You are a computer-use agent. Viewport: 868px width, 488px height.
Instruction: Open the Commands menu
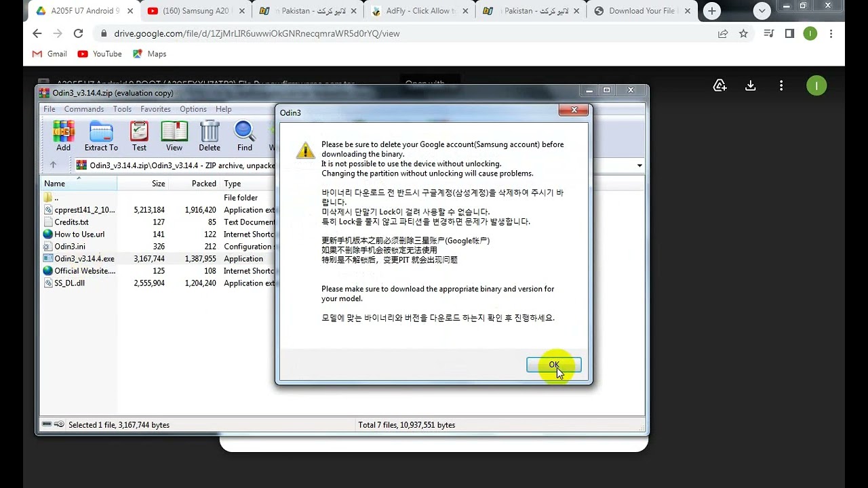tap(84, 109)
